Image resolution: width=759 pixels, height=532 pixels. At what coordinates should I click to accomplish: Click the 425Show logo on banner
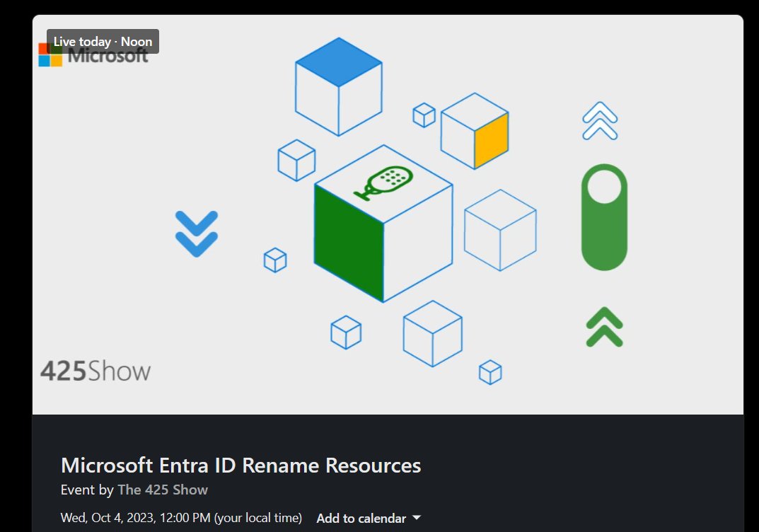pos(95,371)
